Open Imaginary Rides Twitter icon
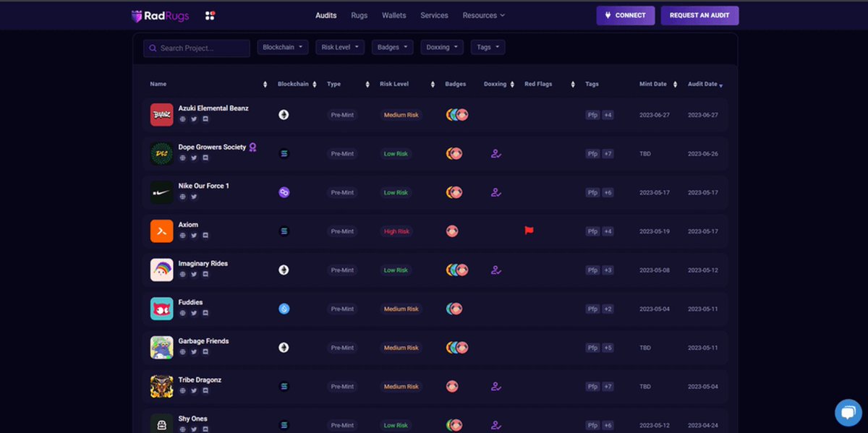The image size is (868, 433). click(194, 274)
